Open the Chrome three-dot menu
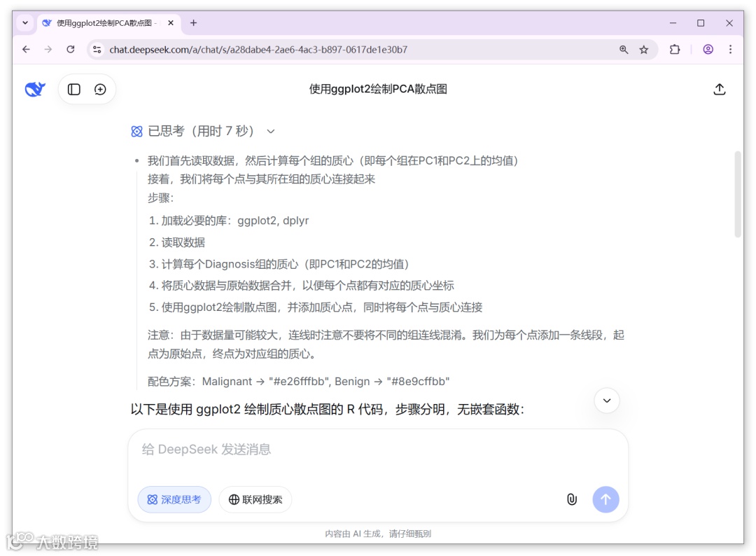Image resolution: width=756 pixels, height=556 pixels. (x=730, y=49)
